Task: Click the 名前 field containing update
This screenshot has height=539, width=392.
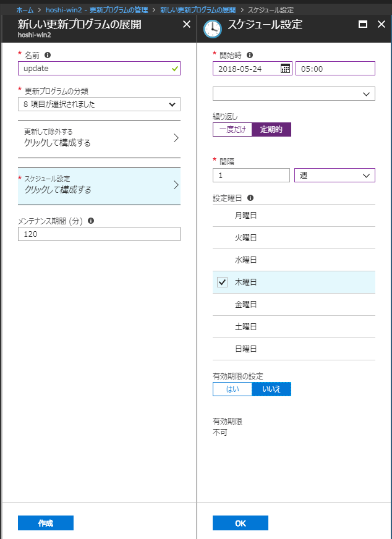Action: pos(99,69)
